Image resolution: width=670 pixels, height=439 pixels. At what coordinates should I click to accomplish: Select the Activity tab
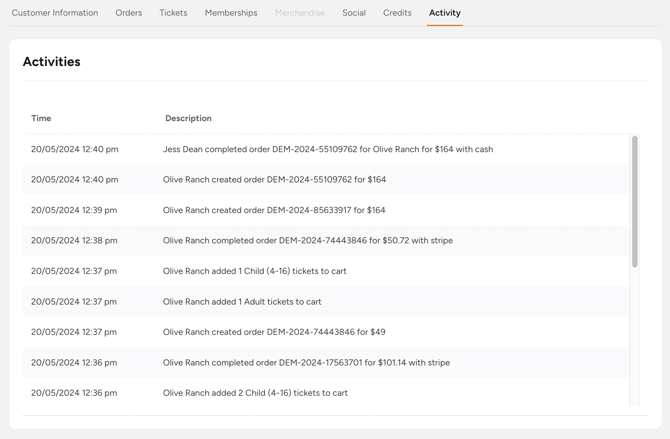[444, 13]
